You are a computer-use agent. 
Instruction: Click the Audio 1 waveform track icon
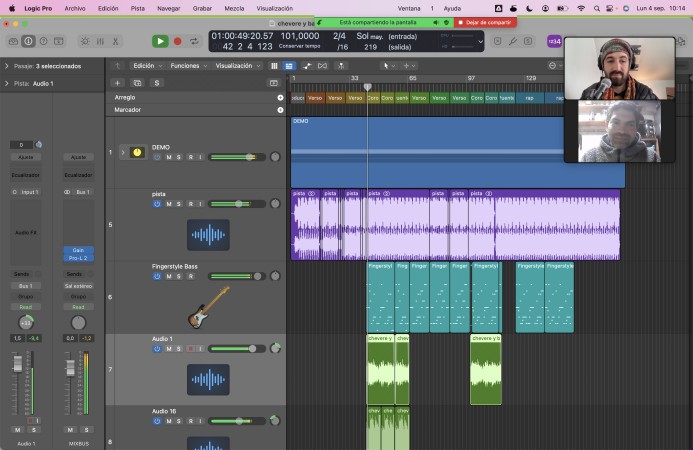click(x=208, y=379)
